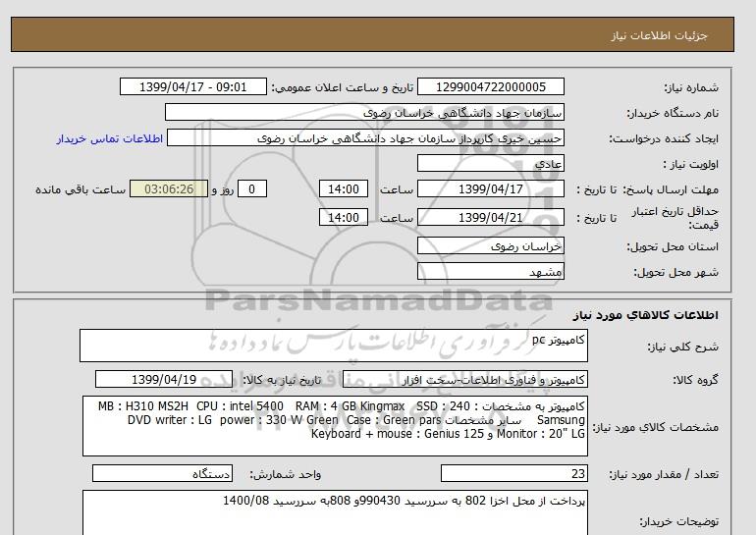Select the delivery province field خراسان رضوی
Screen dimensions: 756x535
490,245
